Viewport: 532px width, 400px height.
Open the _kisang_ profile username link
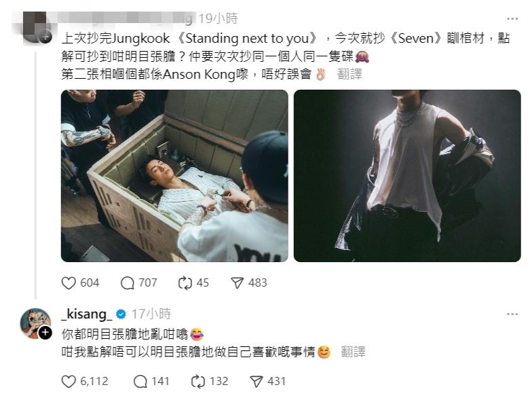point(87,314)
